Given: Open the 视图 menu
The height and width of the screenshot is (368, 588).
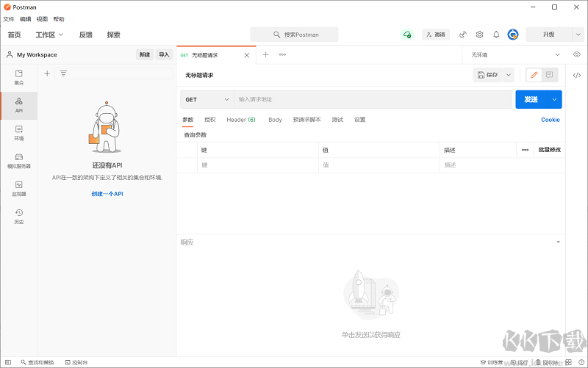Looking at the screenshot, I should point(42,19).
